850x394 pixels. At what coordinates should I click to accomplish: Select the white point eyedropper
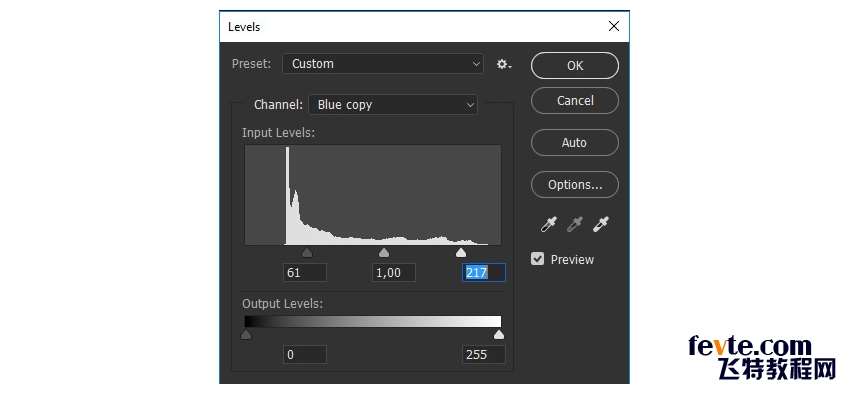pos(601,224)
